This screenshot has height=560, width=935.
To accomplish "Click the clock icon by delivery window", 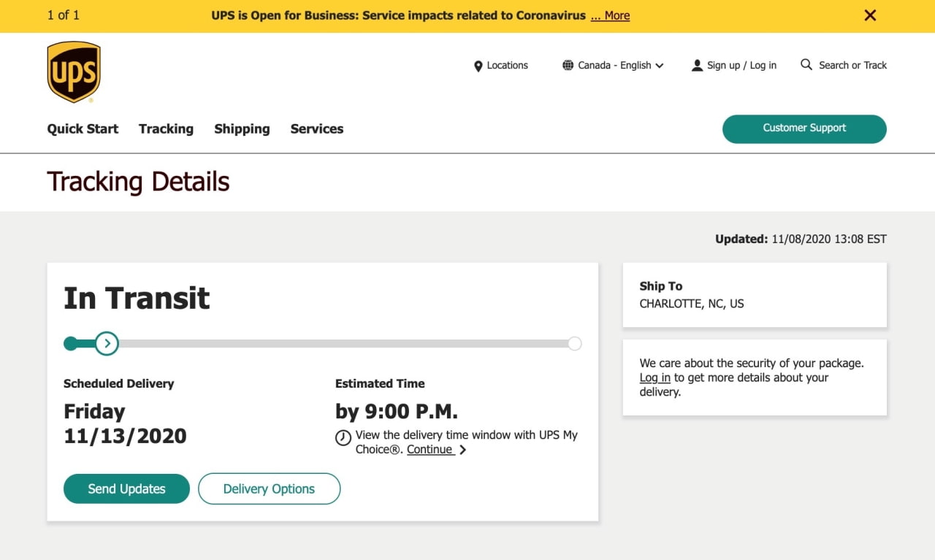I will point(343,438).
